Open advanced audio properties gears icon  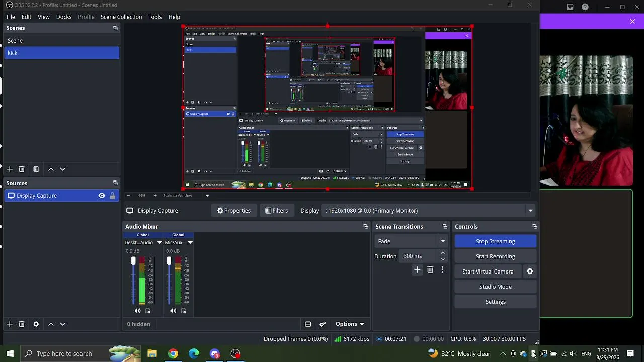click(323, 324)
